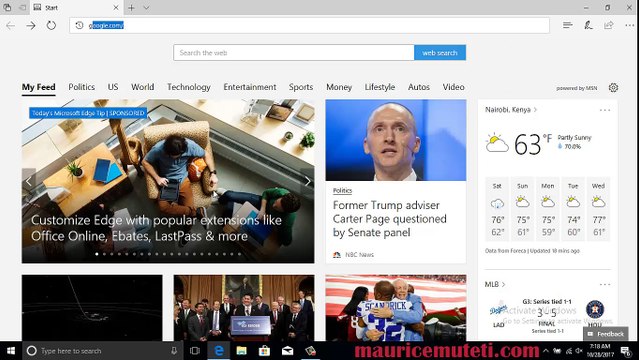Screen dimensions: 639x360
Task: Open the Technology tab
Action: coord(189,87)
